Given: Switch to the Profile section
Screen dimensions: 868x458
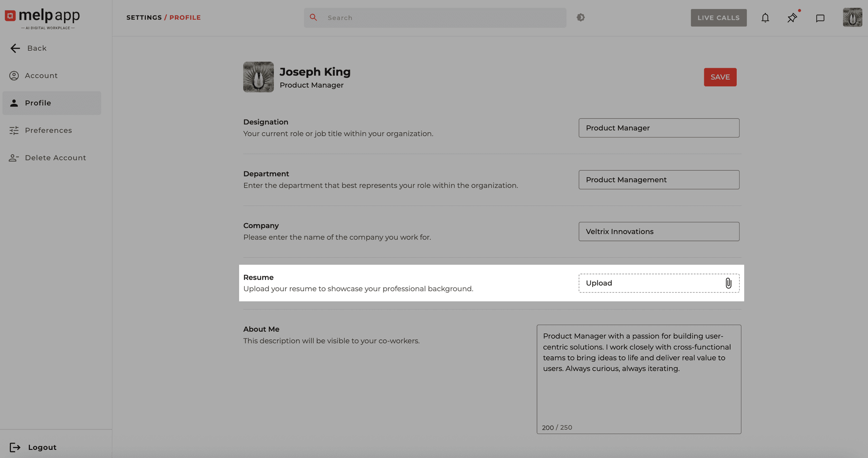Looking at the screenshot, I should point(38,103).
